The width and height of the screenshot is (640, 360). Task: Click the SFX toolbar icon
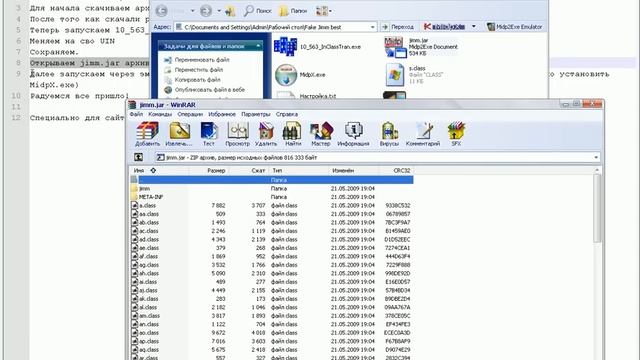pos(456,134)
